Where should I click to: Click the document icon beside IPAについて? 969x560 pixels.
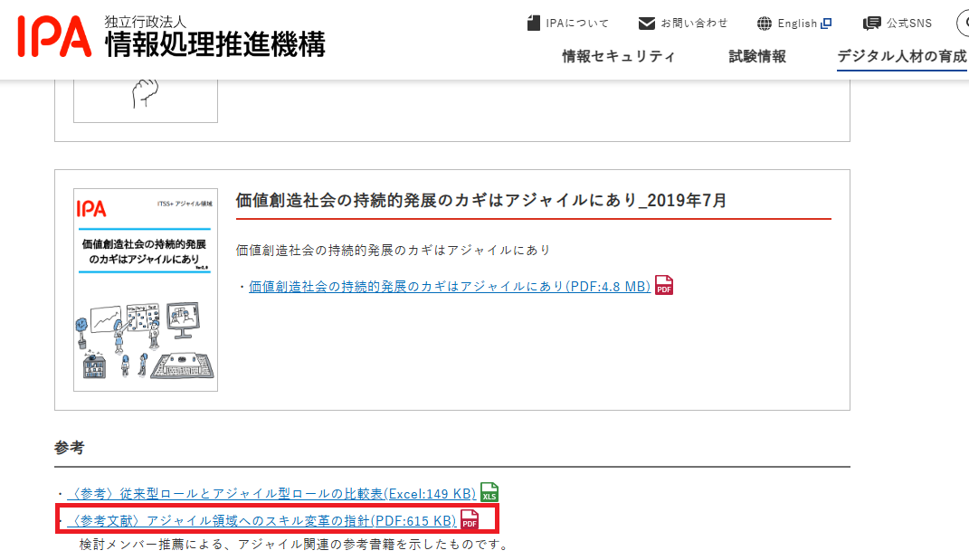point(534,23)
